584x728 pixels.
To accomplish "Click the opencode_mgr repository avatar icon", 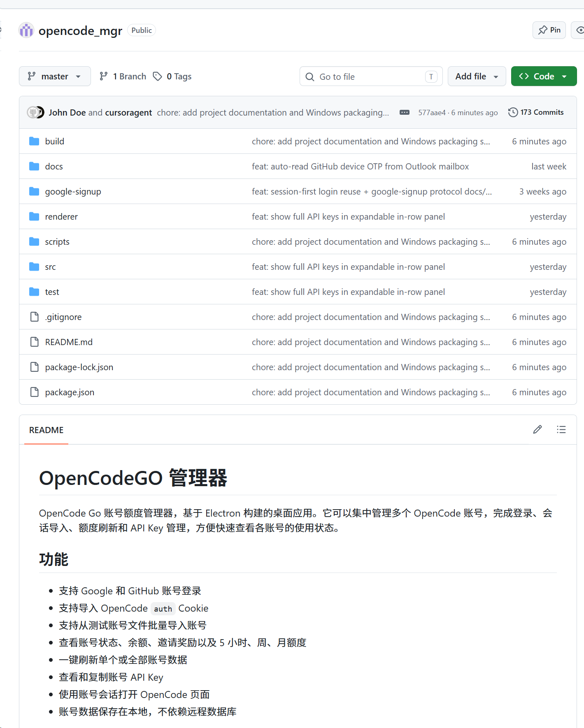I will tap(26, 30).
